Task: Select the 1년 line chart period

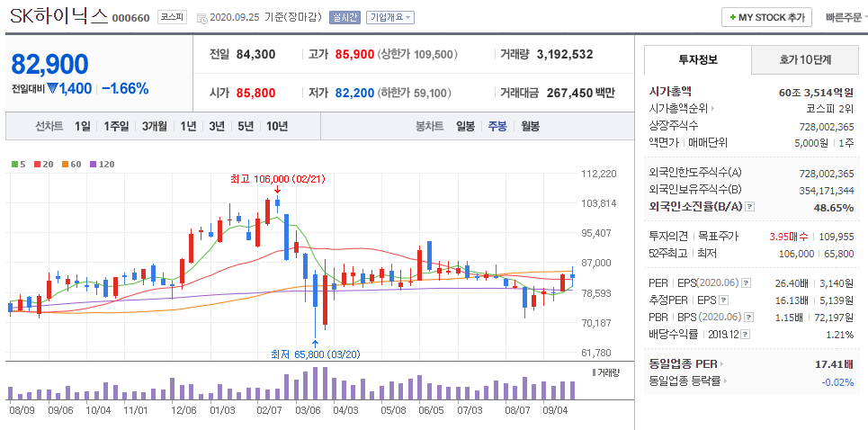Action: 188,126
